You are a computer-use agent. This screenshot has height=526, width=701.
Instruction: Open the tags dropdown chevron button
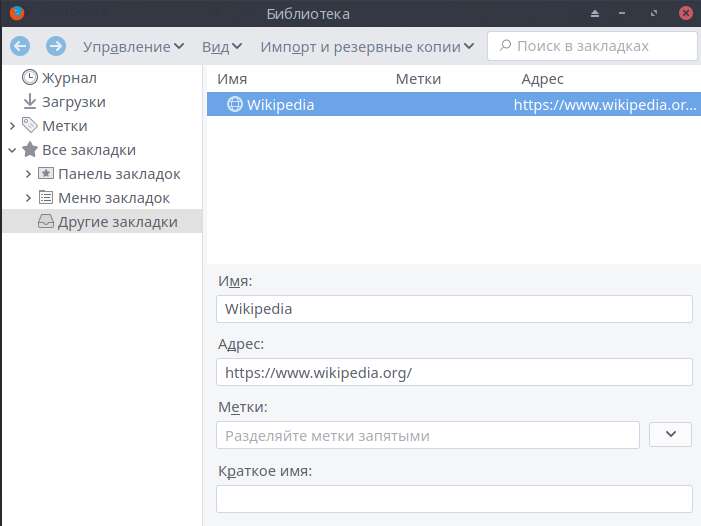671,435
